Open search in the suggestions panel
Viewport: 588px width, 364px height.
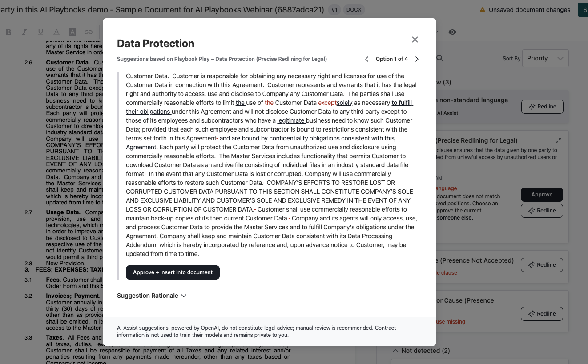[439, 58]
